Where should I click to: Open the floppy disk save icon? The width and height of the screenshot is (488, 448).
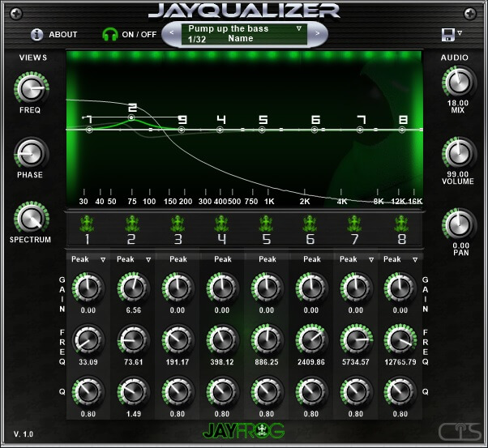[x=447, y=35]
